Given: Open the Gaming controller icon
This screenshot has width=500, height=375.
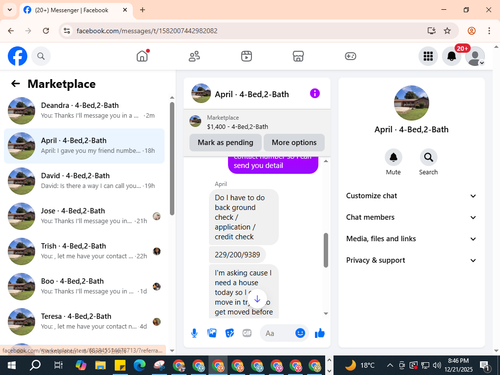Looking at the screenshot, I should point(350,56).
